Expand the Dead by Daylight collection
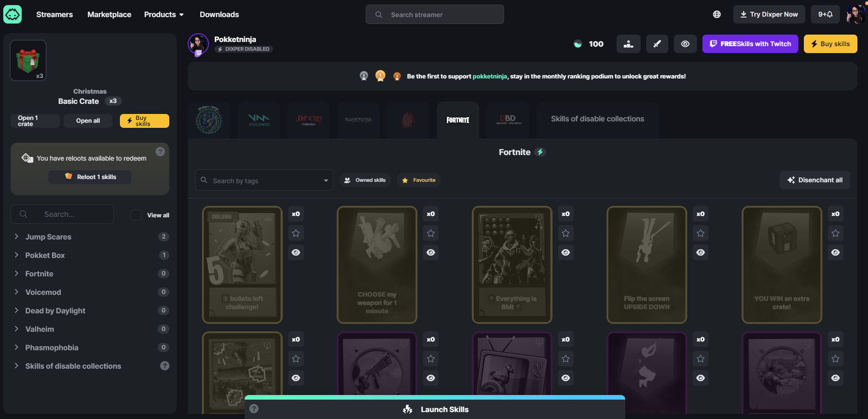868x419 pixels. click(90, 311)
